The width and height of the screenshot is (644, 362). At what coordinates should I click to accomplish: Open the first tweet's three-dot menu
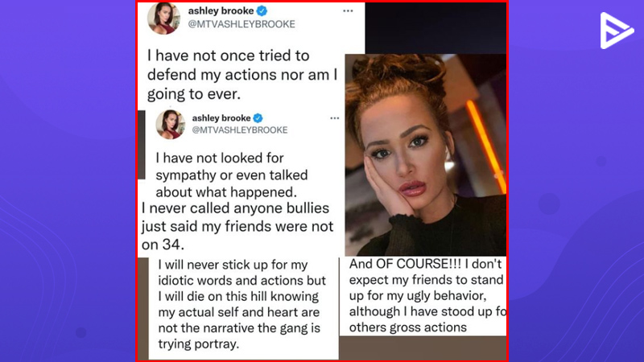348,11
